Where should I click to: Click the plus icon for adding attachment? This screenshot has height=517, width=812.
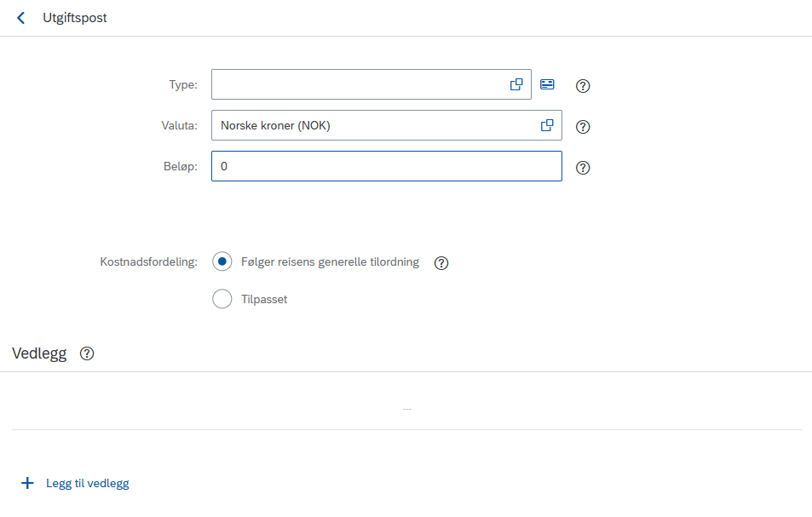[x=27, y=484]
